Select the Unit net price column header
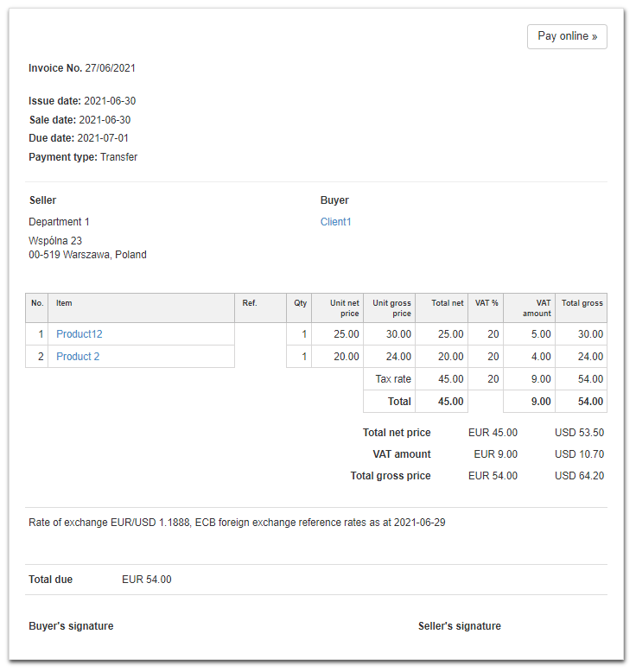636x672 pixels. 345,307
